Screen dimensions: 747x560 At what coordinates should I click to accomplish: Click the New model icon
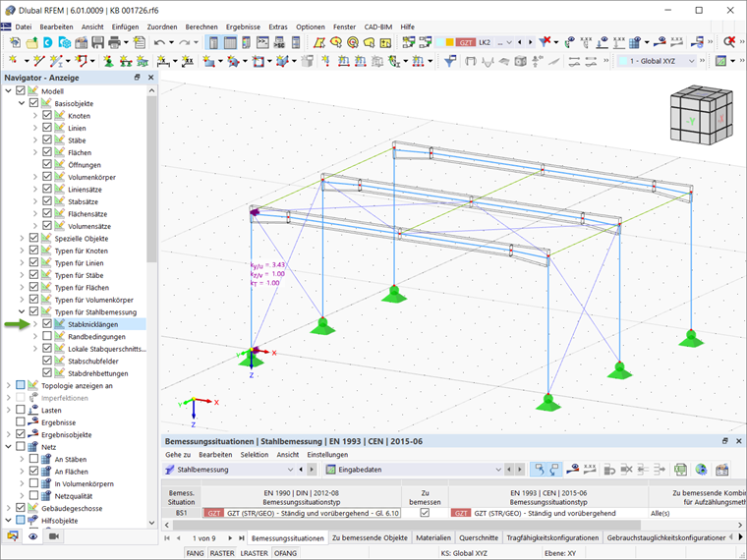(15, 42)
